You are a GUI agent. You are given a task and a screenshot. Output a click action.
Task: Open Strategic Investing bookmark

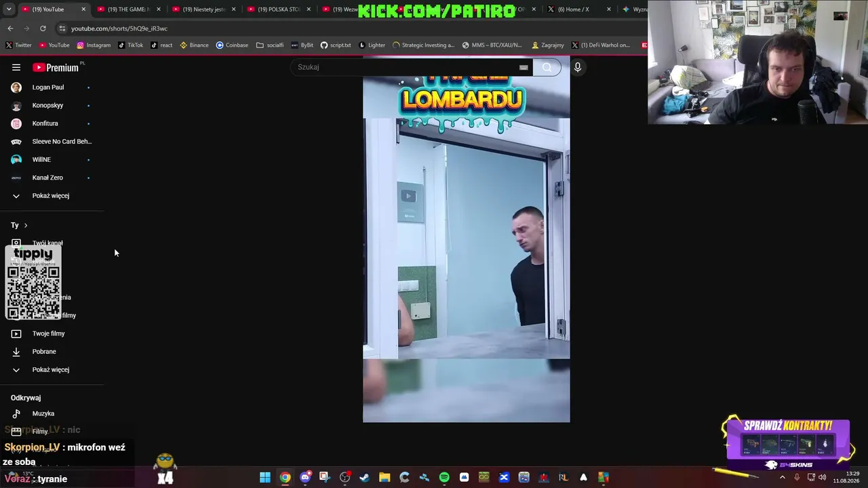click(x=423, y=45)
